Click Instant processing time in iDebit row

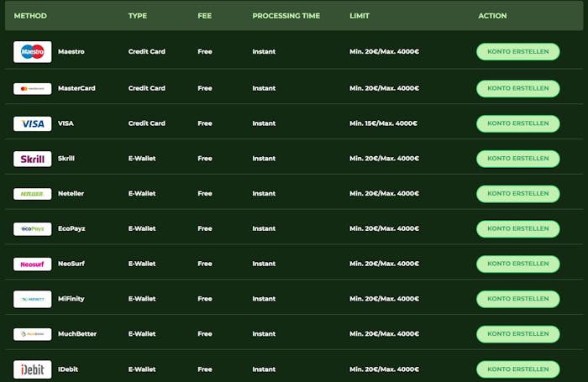click(264, 369)
